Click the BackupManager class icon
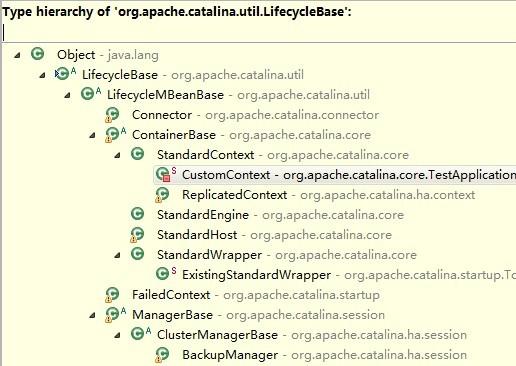Viewport: 516px width, 366px height. (162, 355)
